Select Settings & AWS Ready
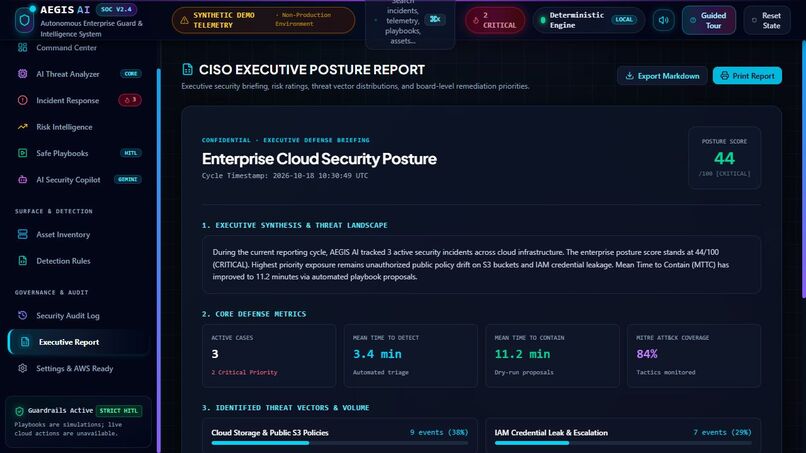 pos(78,368)
